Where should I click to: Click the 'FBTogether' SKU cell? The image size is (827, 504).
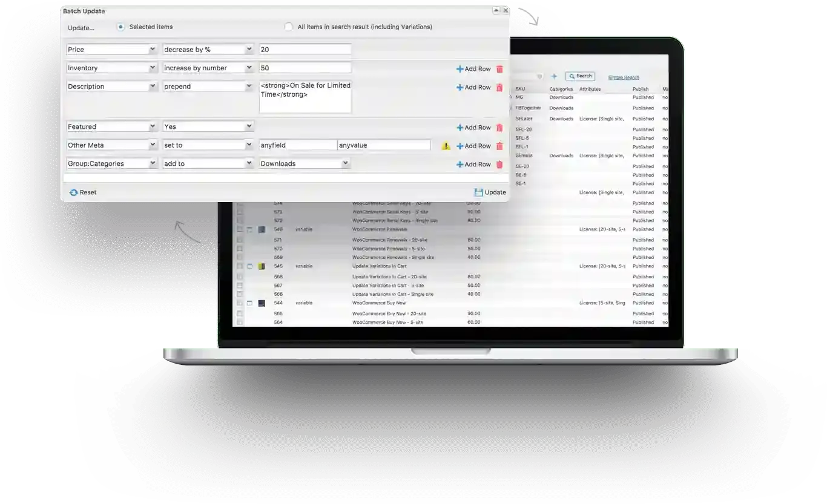(528, 108)
